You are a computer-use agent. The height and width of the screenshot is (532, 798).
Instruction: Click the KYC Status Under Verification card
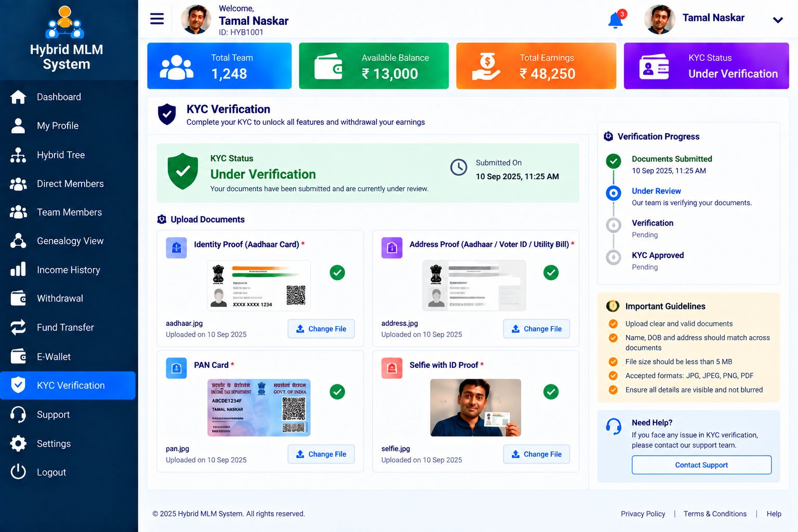click(x=706, y=66)
